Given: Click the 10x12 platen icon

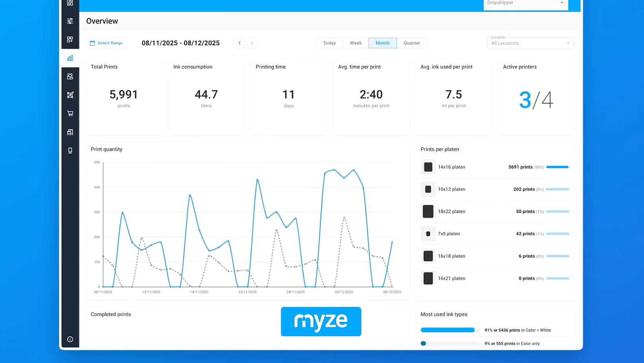Looking at the screenshot, I should pos(428,189).
